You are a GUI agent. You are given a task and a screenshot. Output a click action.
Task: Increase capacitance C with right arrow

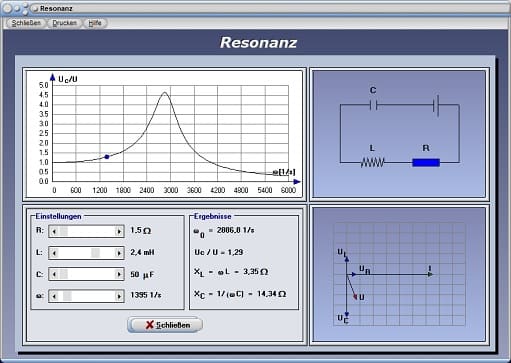pos(119,274)
